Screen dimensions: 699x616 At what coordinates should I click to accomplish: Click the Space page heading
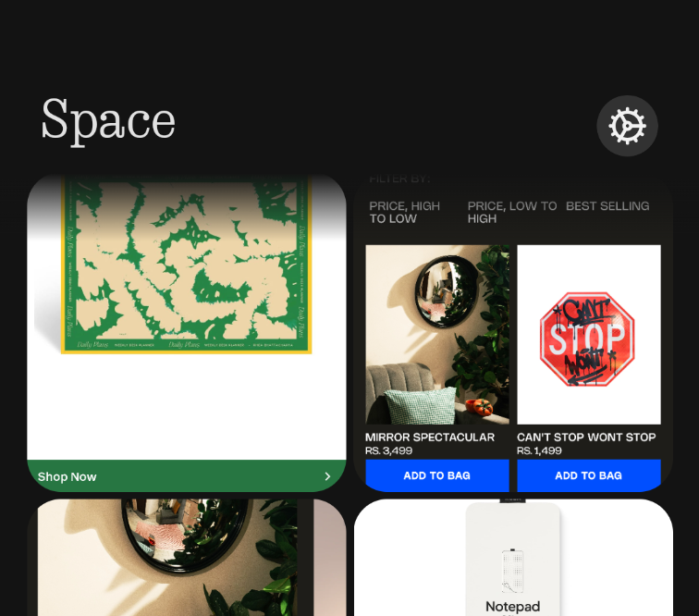(x=108, y=120)
